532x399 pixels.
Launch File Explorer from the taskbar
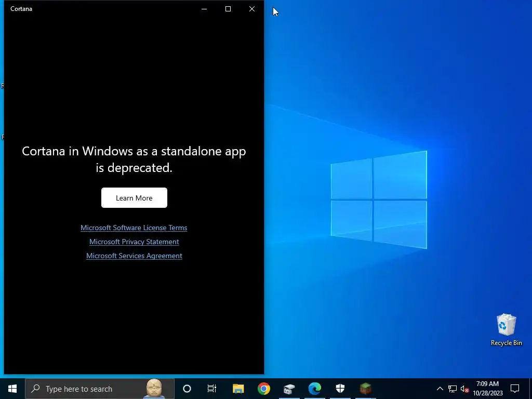tap(238, 389)
